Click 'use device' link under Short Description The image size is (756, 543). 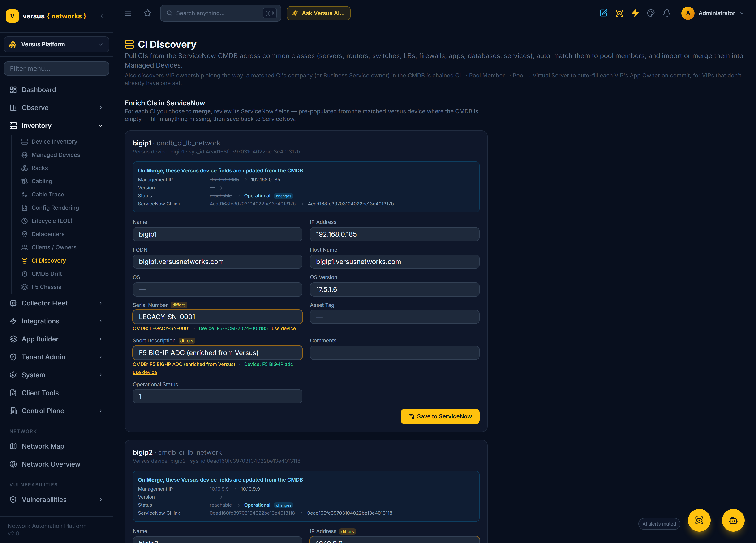pyautogui.click(x=145, y=373)
